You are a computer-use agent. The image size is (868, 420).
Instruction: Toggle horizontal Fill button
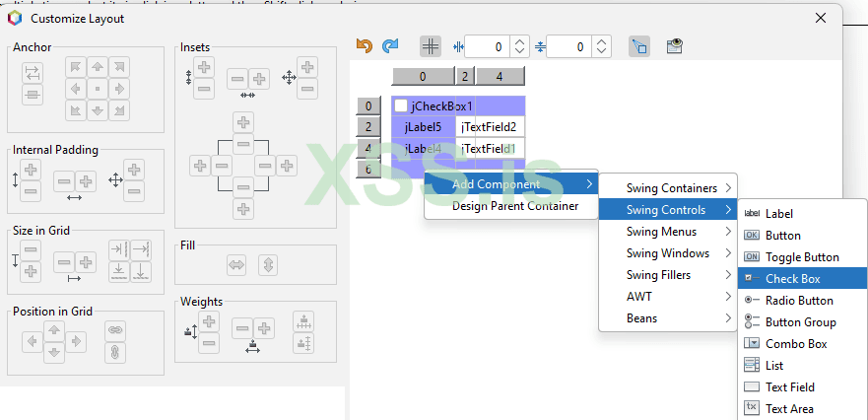point(236,265)
